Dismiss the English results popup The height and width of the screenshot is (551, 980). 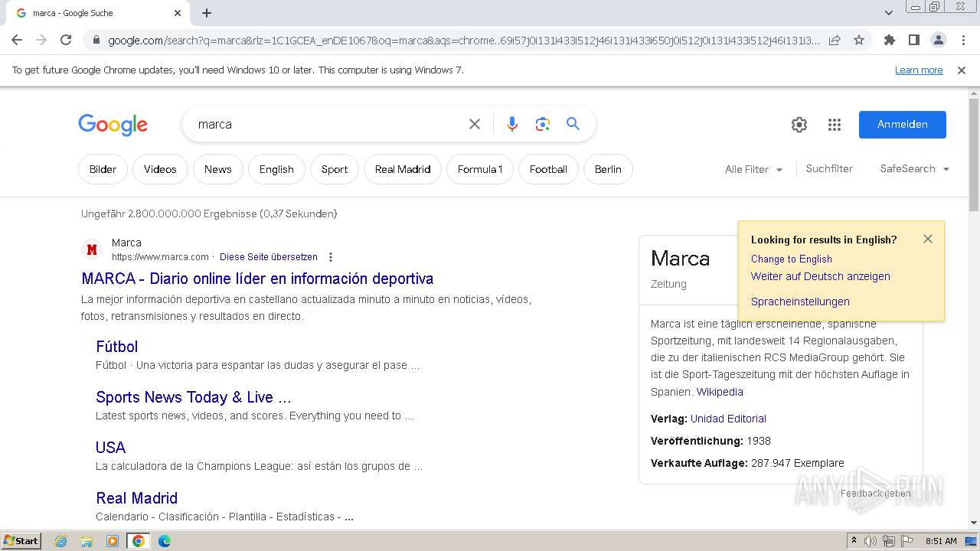point(928,239)
